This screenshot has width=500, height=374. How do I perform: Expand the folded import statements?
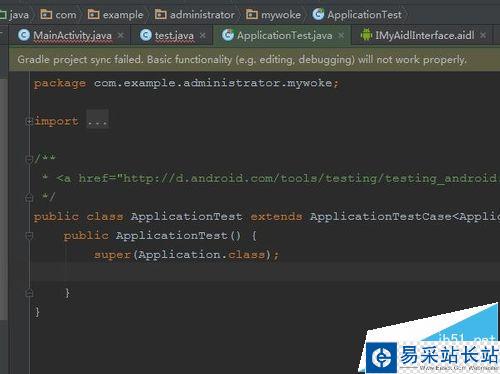[29, 121]
